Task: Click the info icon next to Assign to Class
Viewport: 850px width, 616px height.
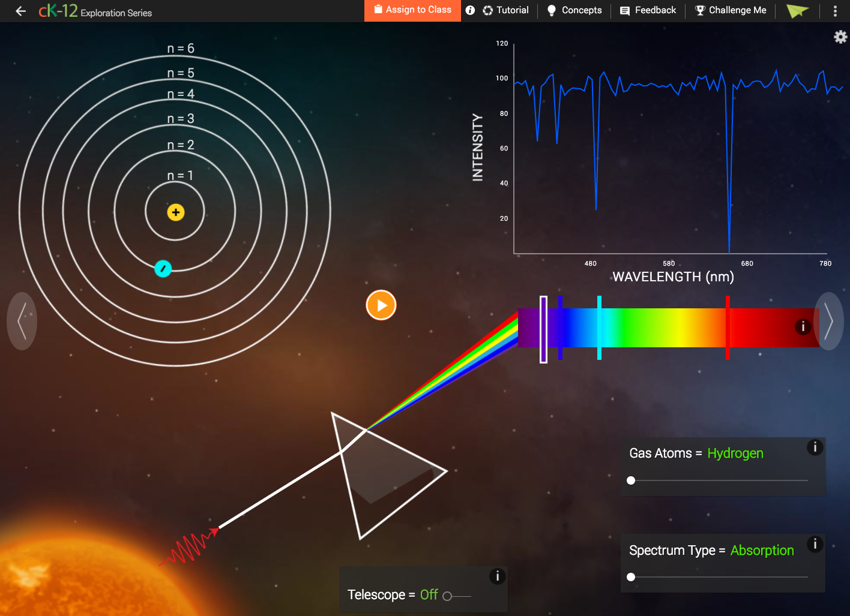Action: (x=470, y=10)
